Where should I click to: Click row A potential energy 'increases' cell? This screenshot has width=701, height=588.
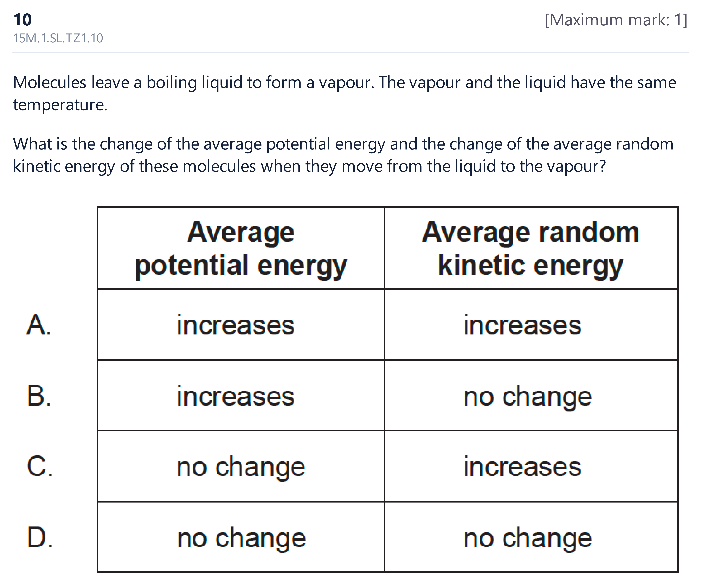241,325
